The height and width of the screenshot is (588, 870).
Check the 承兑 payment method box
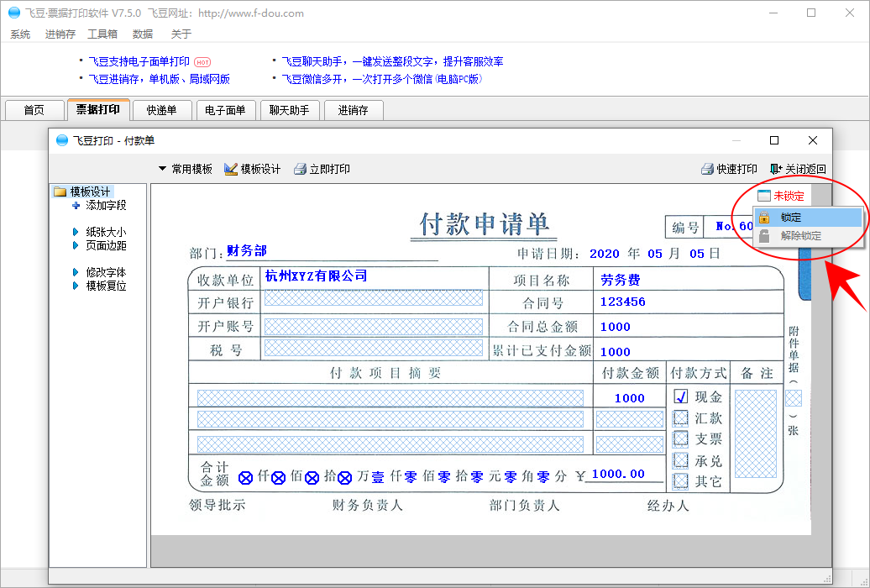[x=681, y=460]
